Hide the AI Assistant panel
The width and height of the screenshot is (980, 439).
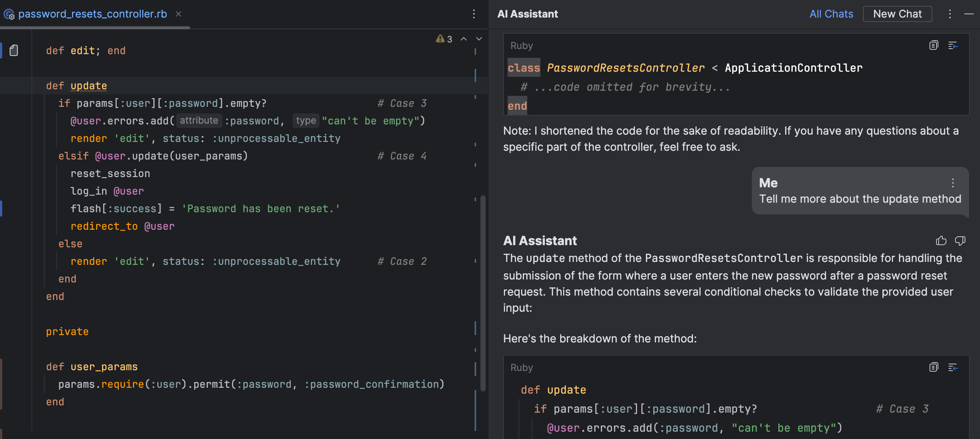pos(969,14)
